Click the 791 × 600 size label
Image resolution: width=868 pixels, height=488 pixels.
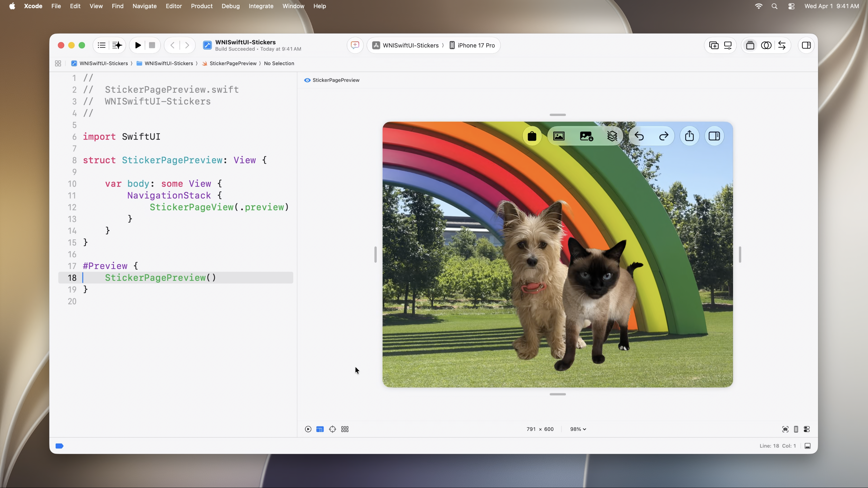click(x=540, y=429)
